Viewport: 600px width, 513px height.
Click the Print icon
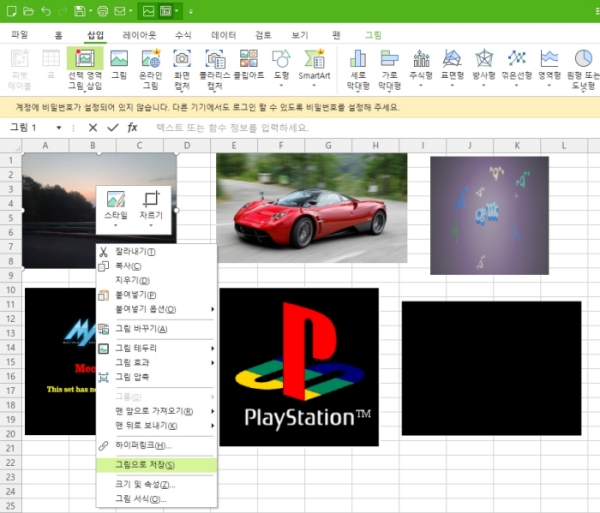tap(103, 11)
